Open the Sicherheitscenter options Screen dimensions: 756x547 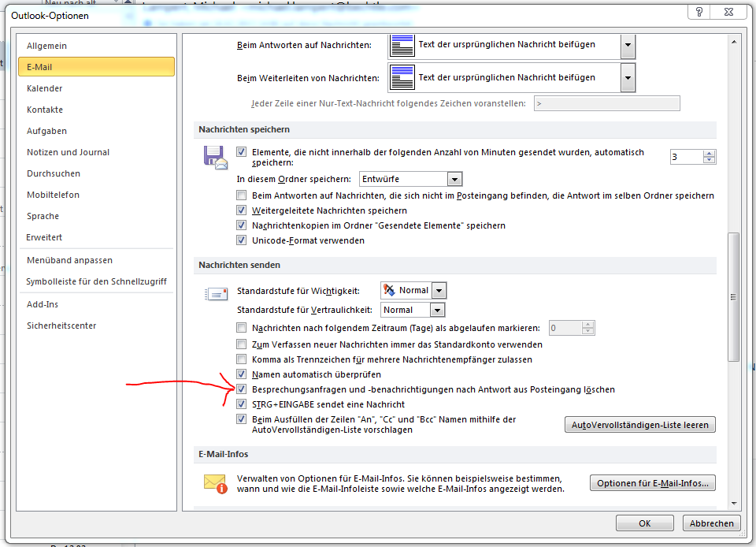tap(96, 326)
